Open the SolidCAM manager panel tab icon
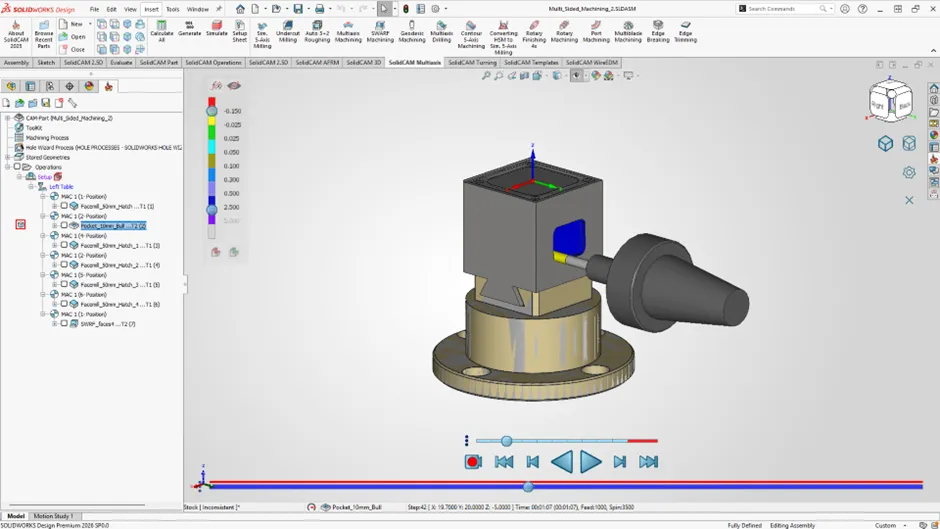Viewport: 940px width, 529px height. [x=109, y=86]
